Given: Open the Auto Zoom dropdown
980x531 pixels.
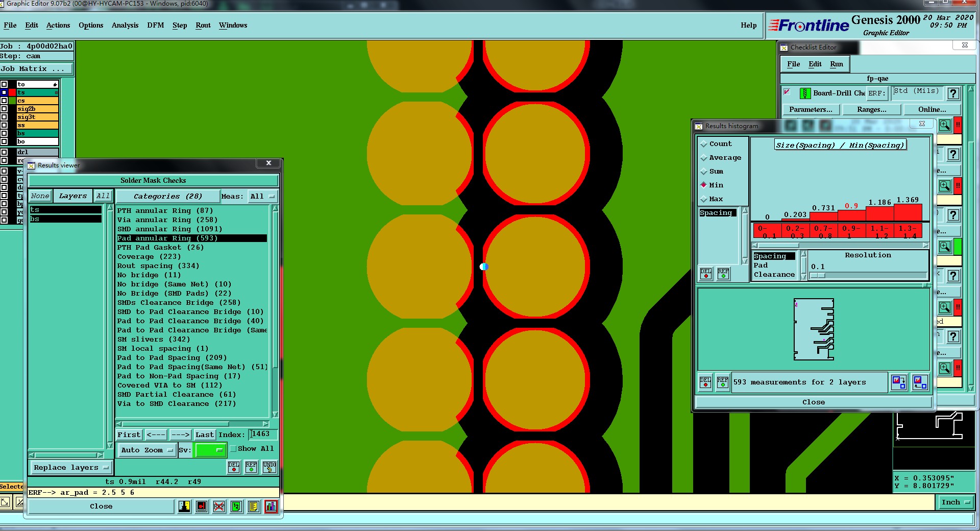Looking at the screenshot, I should [147, 450].
